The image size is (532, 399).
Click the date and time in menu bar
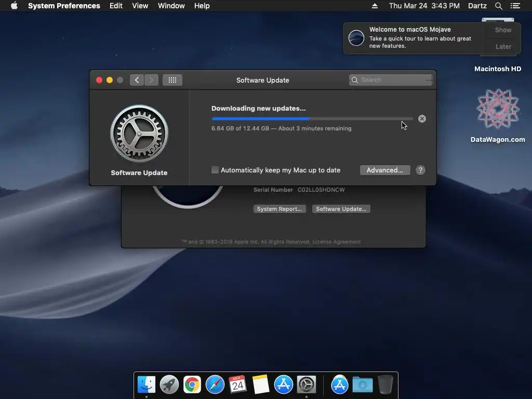click(x=424, y=6)
